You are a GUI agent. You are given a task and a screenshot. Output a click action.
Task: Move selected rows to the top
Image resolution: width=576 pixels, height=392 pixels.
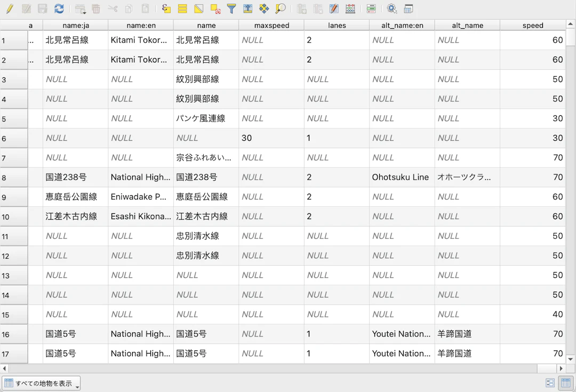click(x=247, y=9)
